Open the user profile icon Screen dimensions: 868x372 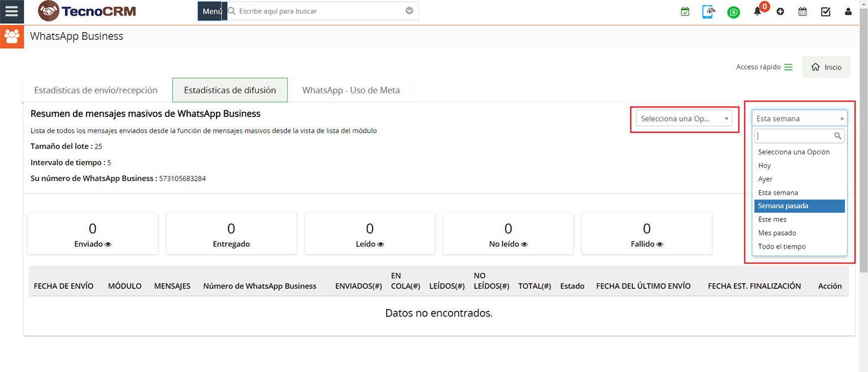pyautogui.click(x=848, y=12)
